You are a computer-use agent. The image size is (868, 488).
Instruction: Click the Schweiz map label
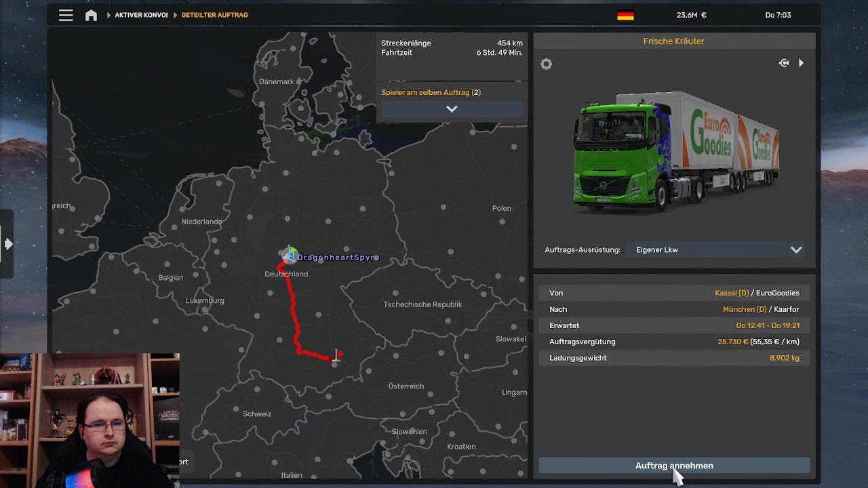pos(257,414)
